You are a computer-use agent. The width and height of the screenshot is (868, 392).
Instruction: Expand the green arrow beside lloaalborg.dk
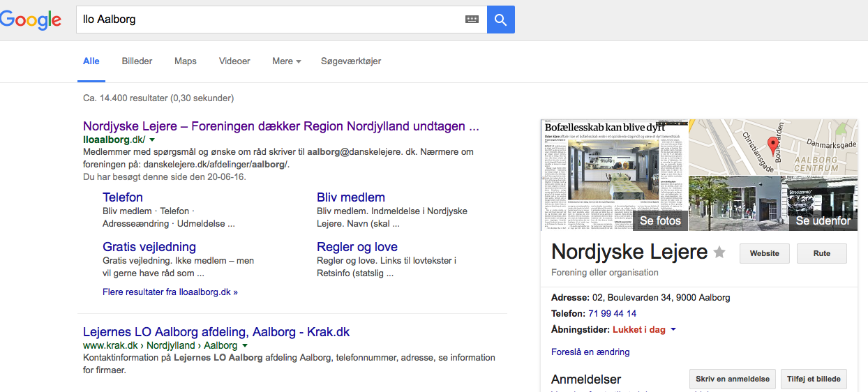coord(152,140)
